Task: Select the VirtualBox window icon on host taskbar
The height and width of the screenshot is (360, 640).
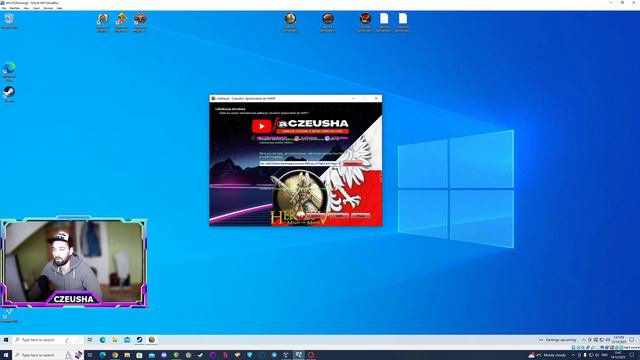Action: [298, 355]
